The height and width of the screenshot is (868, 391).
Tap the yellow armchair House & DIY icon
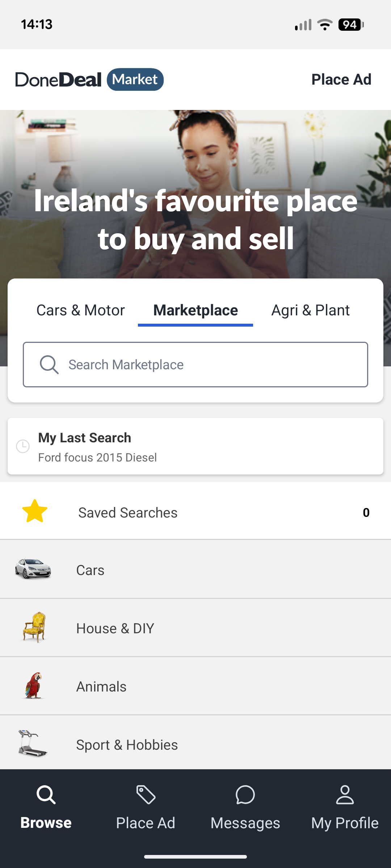click(x=34, y=627)
